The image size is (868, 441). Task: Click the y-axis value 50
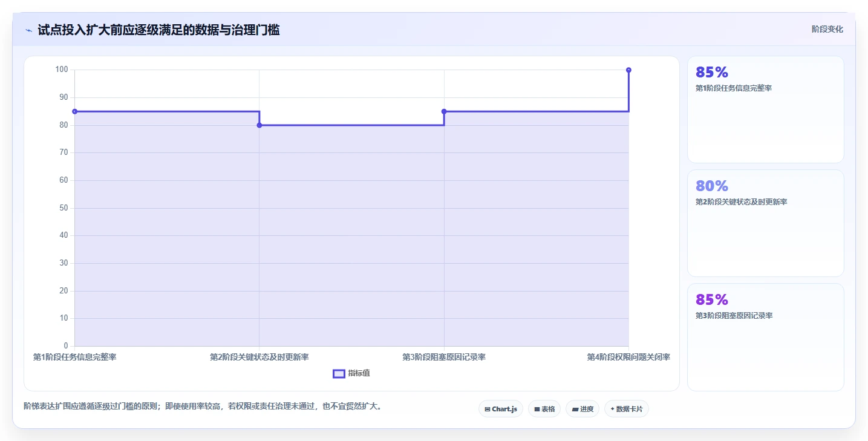click(x=64, y=208)
